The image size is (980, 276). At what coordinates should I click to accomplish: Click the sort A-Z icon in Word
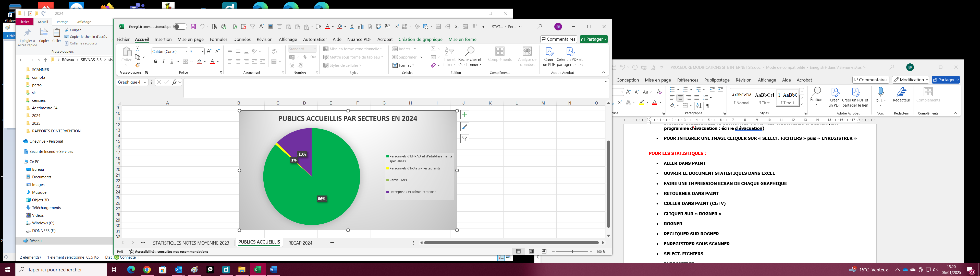tap(699, 106)
